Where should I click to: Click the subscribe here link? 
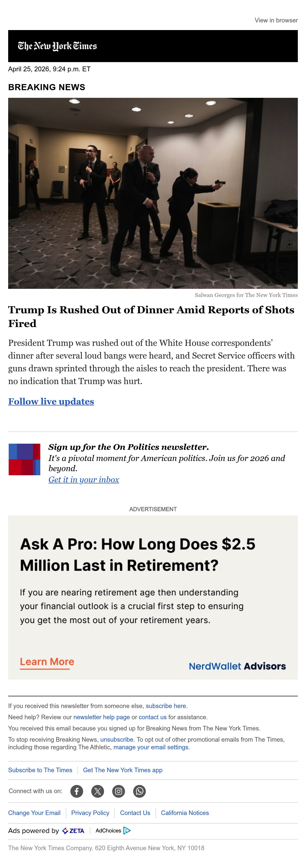tap(166, 706)
